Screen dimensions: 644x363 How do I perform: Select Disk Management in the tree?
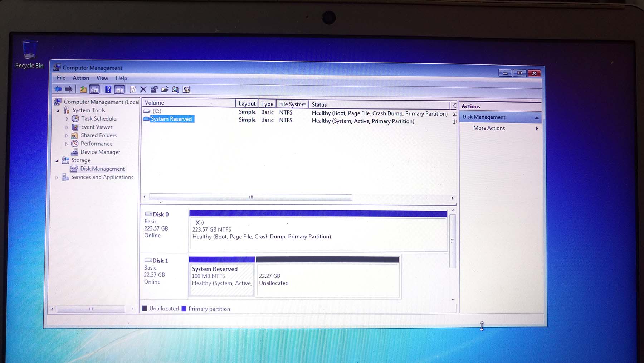pos(102,169)
